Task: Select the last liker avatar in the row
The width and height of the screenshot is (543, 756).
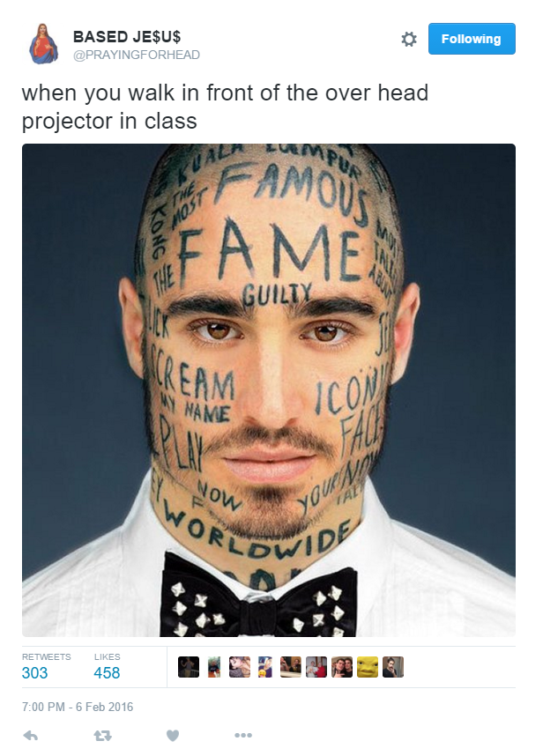Action: 393,667
